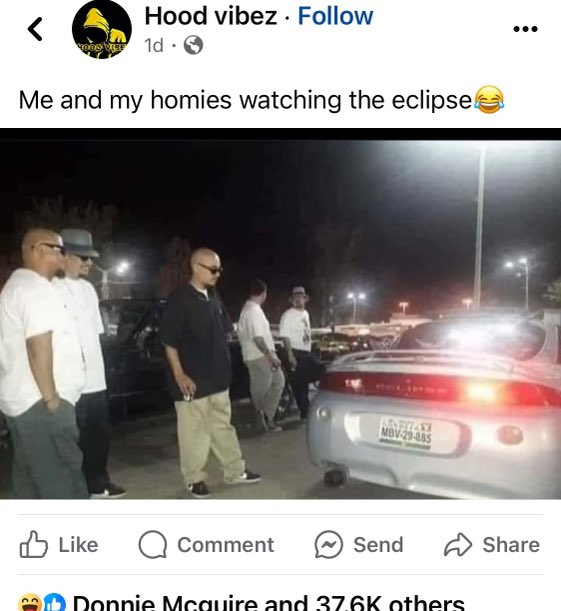The width and height of the screenshot is (561, 611).
Task: Open the Comment section
Action: tap(206, 544)
